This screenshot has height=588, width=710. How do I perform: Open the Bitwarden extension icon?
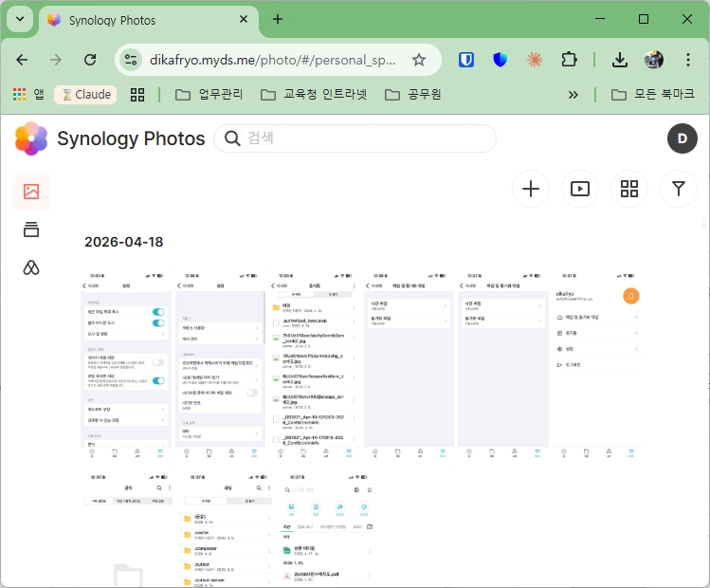[x=465, y=60]
